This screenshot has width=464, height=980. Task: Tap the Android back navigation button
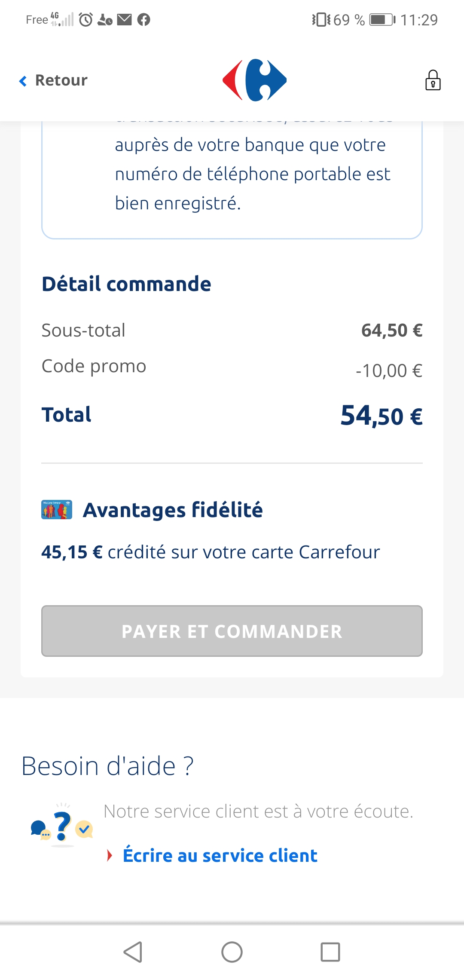(133, 952)
